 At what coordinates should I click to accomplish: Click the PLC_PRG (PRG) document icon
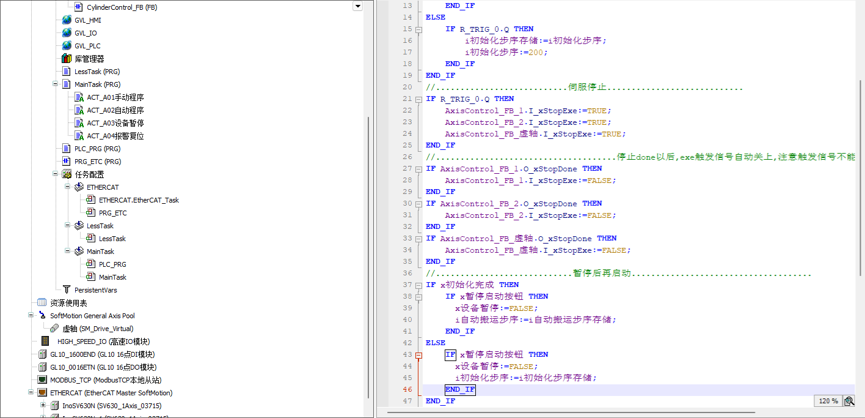click(66, 149)
